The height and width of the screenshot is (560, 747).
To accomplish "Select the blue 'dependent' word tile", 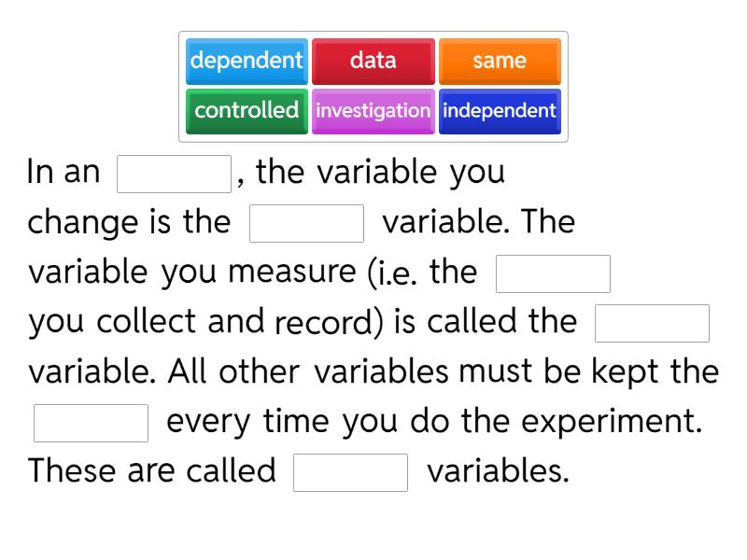I will tap(247, 62).
